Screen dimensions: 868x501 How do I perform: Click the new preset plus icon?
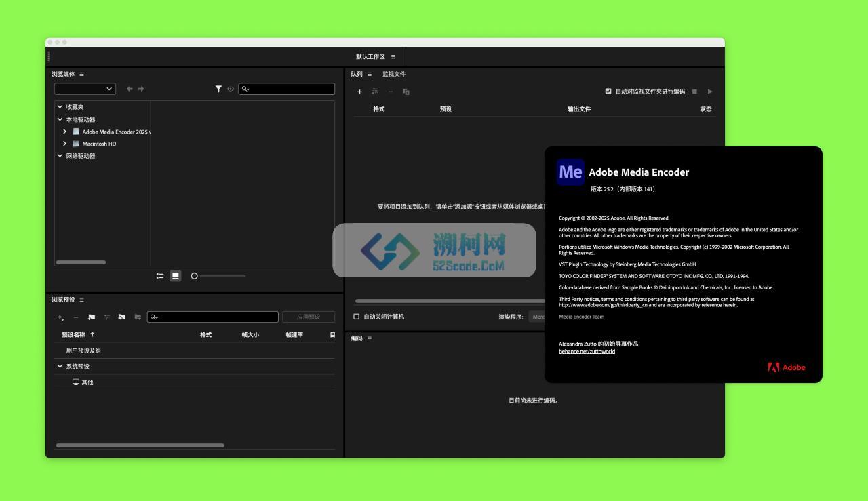click(x=60, y=317)
